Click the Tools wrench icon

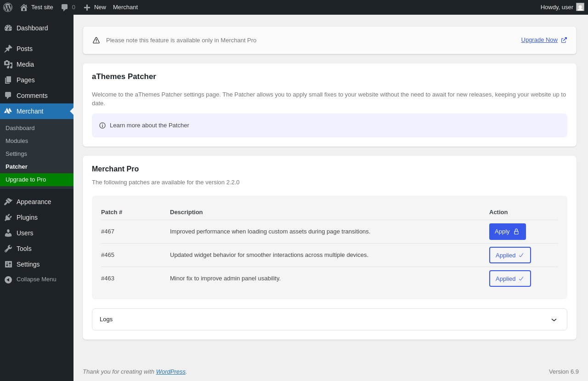[8, 249]
